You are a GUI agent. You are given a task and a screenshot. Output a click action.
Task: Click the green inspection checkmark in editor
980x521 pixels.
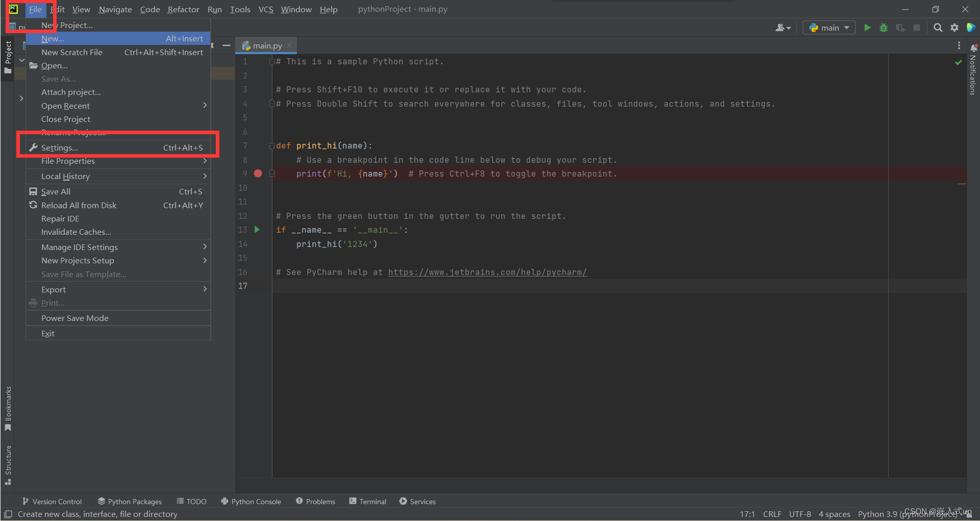(958, 62)
